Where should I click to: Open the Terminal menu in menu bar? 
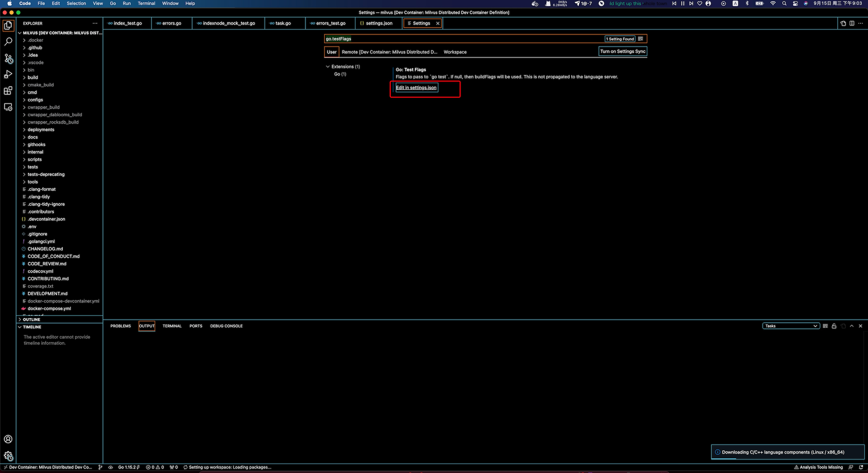click(146, 3)
